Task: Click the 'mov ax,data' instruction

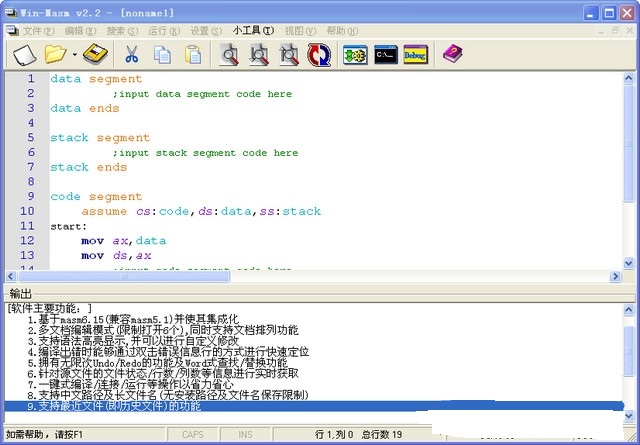Action: pyautogui.click(x=124, y=240)
